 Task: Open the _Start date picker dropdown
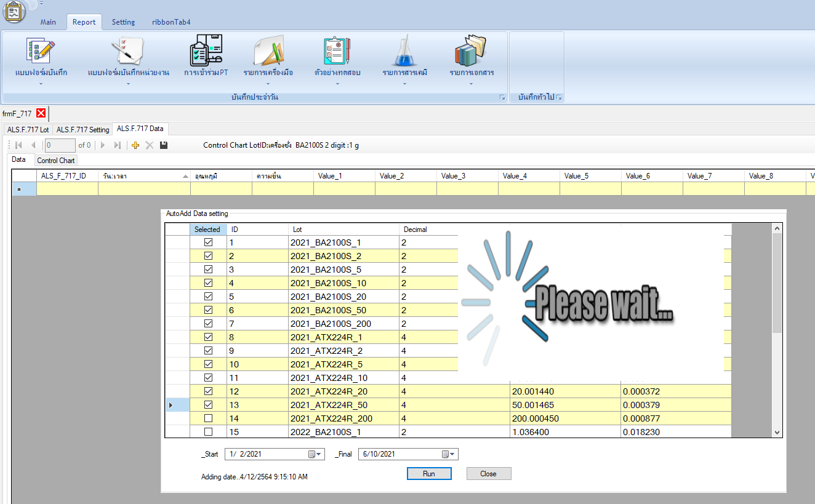tap(315, 454)
